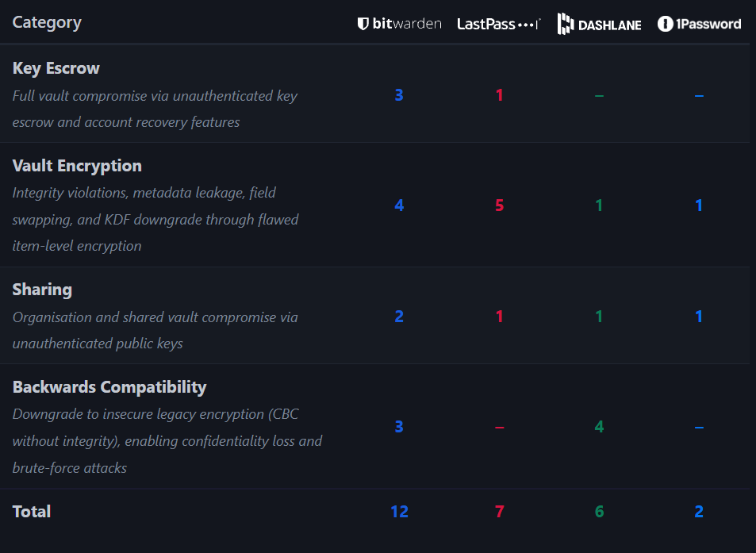
Task: Click the Vault Encryption row title
Action: point(77,166)
